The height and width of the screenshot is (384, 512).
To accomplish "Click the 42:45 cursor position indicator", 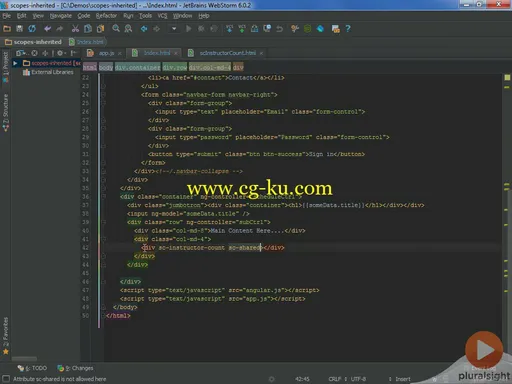I will tap(302, 379).
